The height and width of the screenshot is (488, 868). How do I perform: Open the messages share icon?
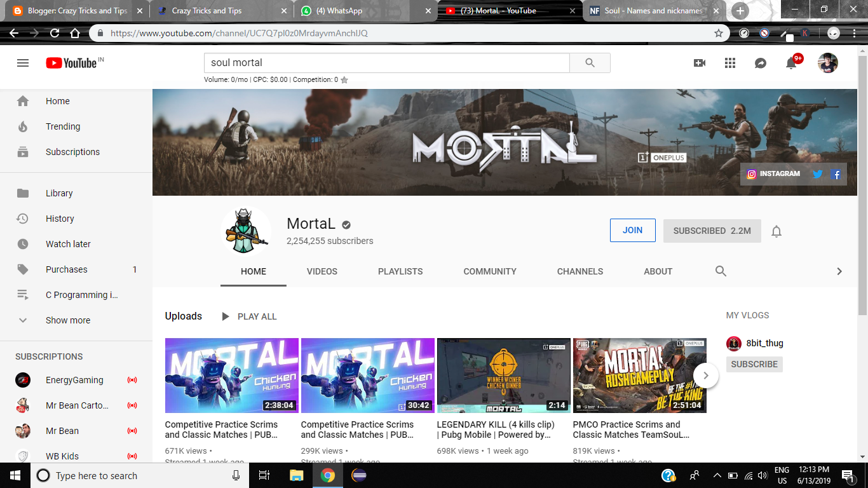(761, 63)
